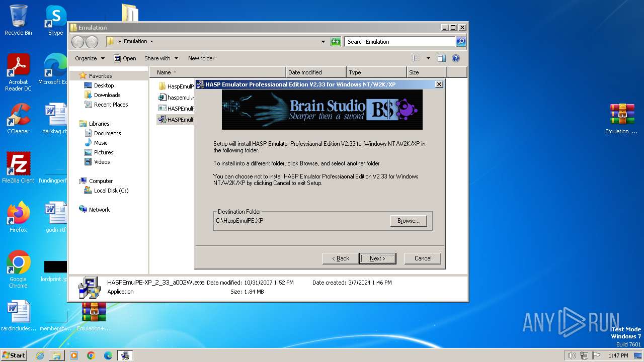Open Windows Explorer taskbar button

[57, 355]
